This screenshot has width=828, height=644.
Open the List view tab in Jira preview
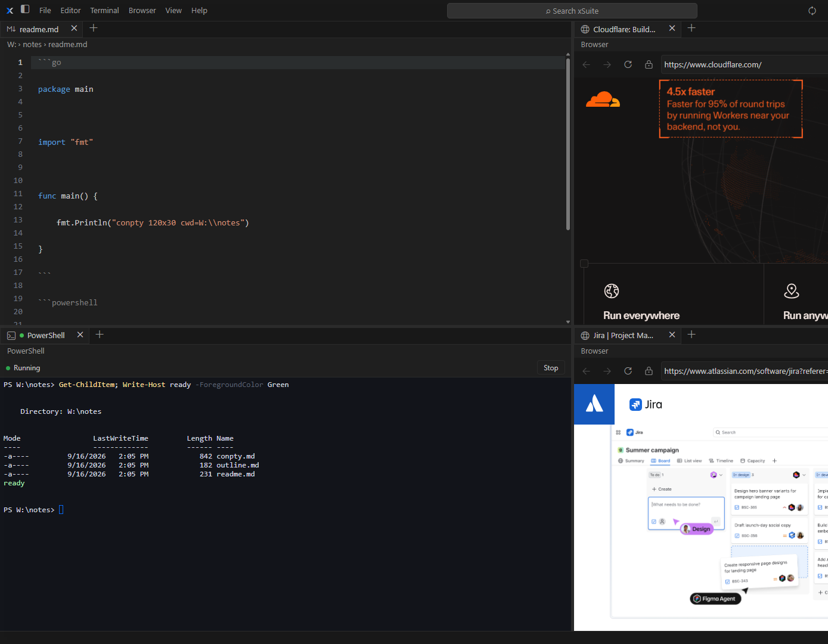click(x=690, y=461)
